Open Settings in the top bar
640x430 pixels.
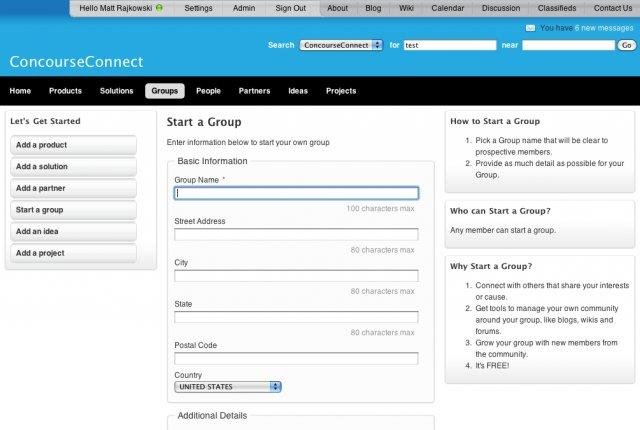coord(198,8)
